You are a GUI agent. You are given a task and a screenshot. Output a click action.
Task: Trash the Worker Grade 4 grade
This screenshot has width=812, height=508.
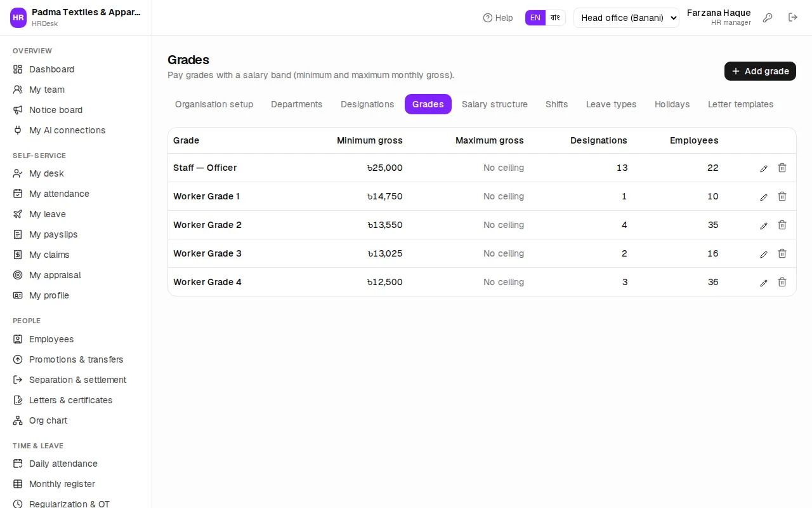[782, 283]
